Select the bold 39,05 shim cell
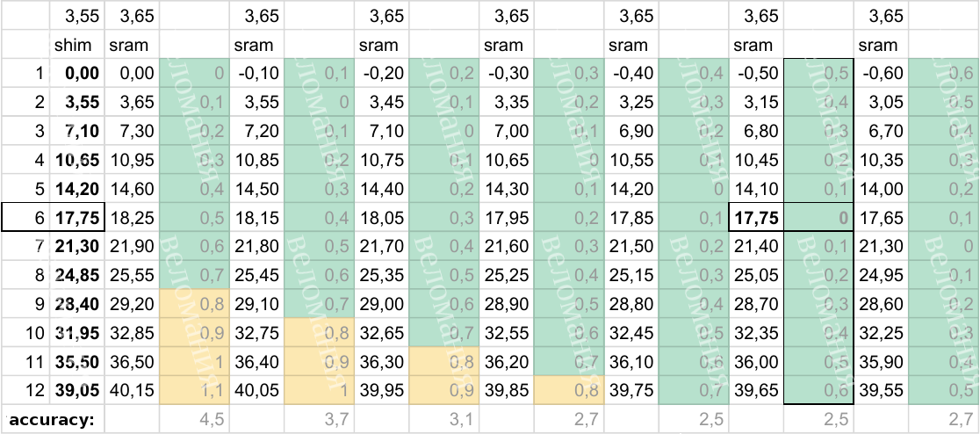This screenshot has width=980, height=434. click(x=78, y=389)
